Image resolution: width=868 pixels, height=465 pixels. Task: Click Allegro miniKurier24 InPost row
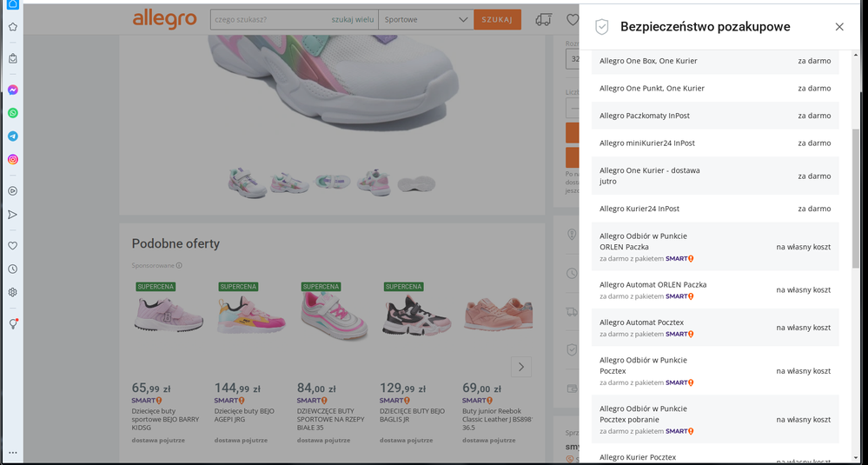pos(715,143)
